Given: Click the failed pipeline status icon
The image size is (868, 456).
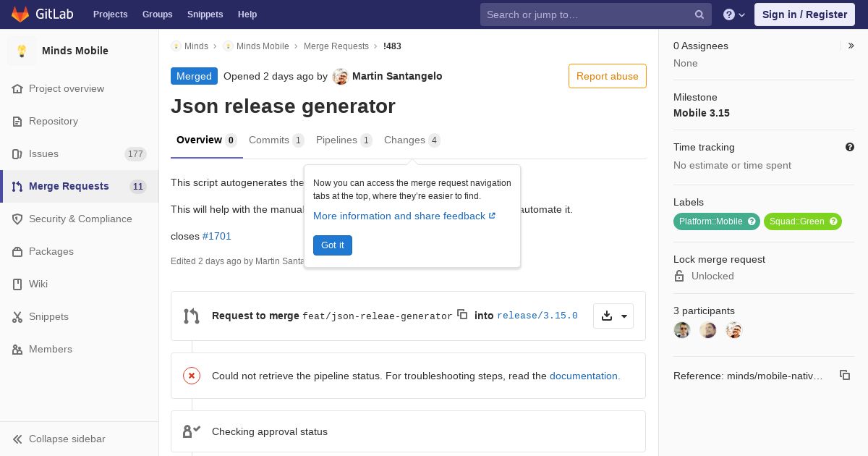Looking at the screenshot, I should 192,375.
